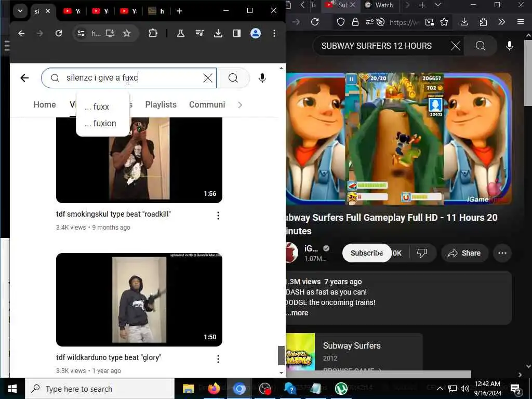The image size is (532, 399).
Task: Click the channel search text field
Action: coord(129,78)
